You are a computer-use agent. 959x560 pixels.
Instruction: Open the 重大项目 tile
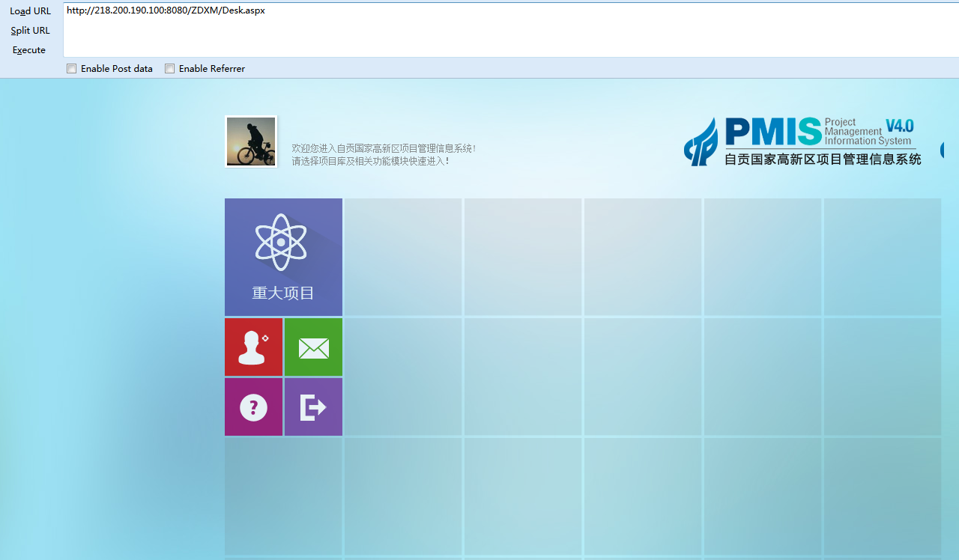coord(283,257)
